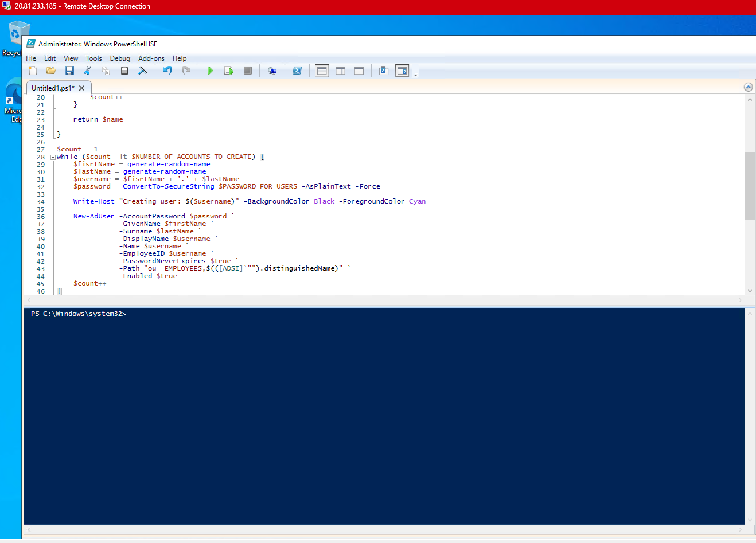Image resolution: width=756 pixels, height=543 pixels.
Task: Show script pane on the right layout
Action: (341, 71)
